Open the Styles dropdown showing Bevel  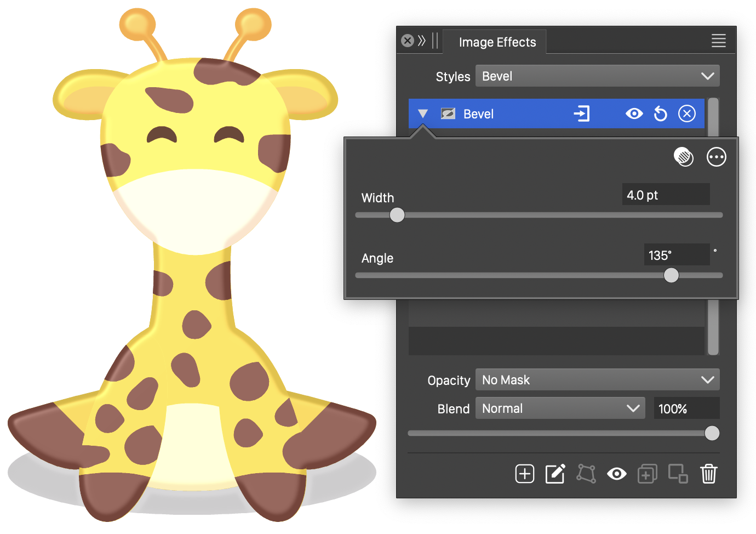(597, 76)
